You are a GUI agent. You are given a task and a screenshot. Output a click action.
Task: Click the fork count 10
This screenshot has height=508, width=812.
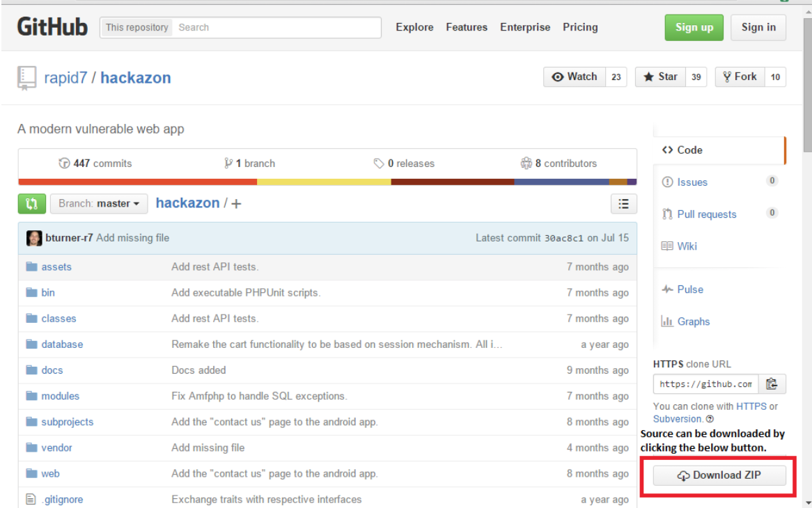point(775,77)
